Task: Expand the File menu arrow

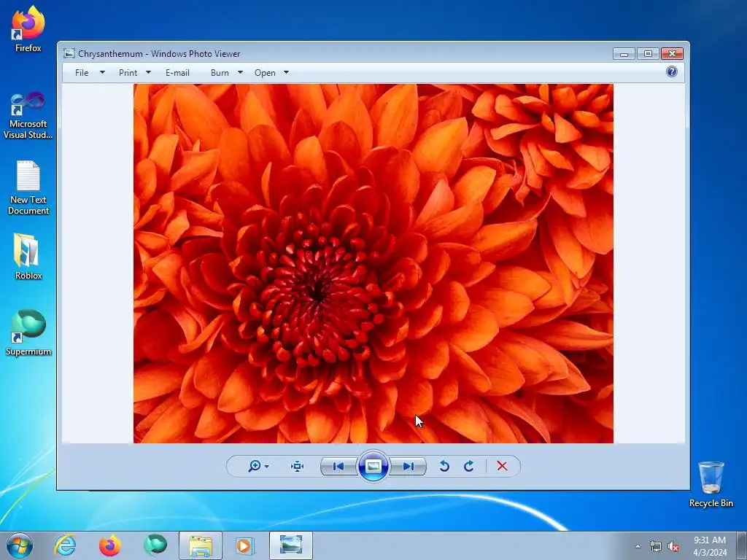Action: [102, 72]
